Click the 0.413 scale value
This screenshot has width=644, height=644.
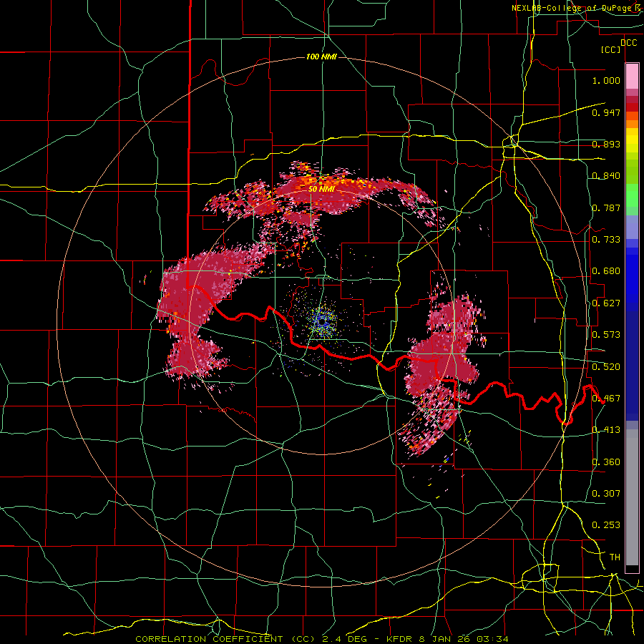pyautogui.click(x=606, y=430)
